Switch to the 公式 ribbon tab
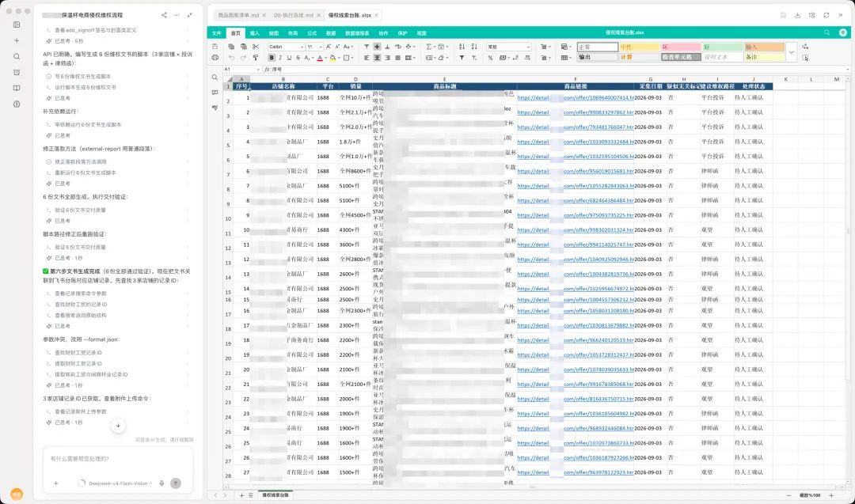 [x=312, y=33]
